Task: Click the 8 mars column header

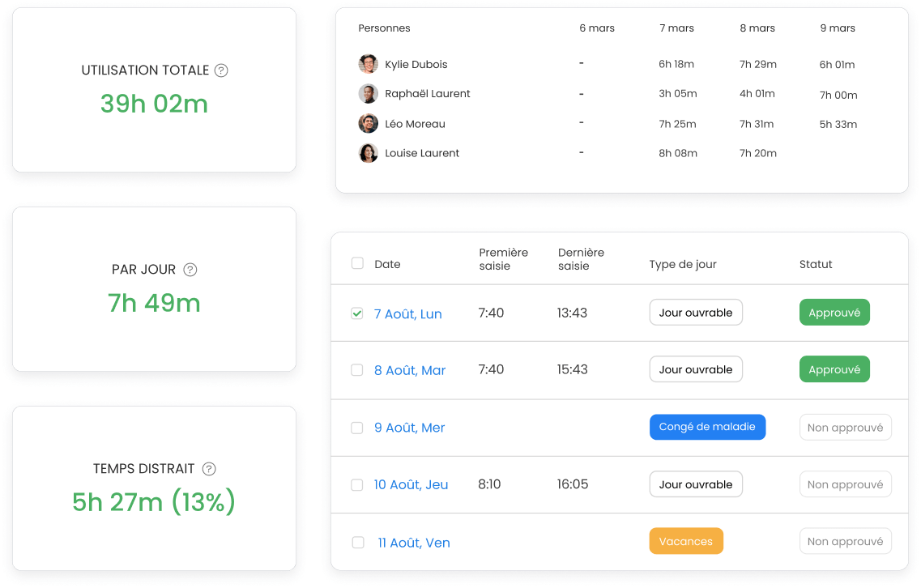Action: [x=757, y=28]
